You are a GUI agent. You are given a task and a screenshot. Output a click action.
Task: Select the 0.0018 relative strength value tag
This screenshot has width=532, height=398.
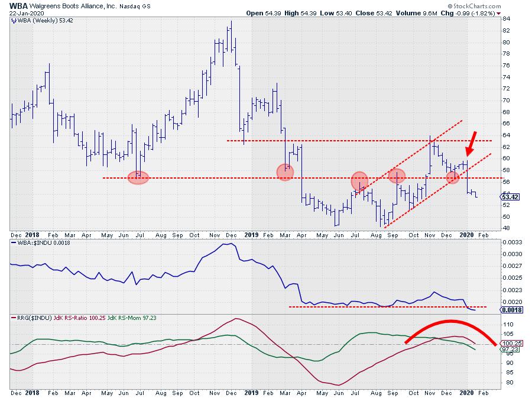(x=510, y=309)
